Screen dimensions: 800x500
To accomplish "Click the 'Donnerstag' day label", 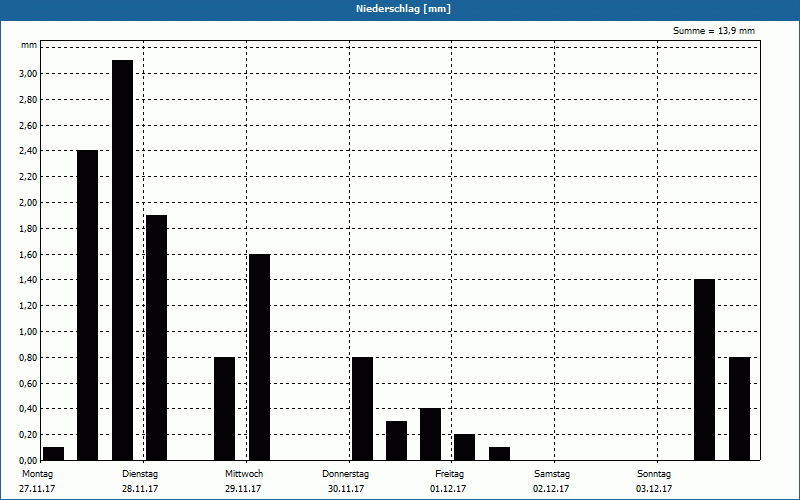I will pyautogui.click(x=345, y=474).
